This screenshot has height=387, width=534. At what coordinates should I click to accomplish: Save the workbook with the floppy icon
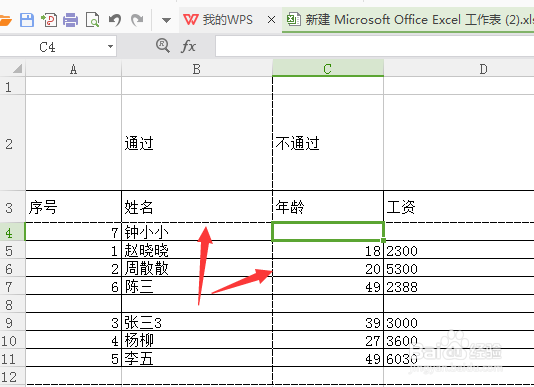(27, 20)
